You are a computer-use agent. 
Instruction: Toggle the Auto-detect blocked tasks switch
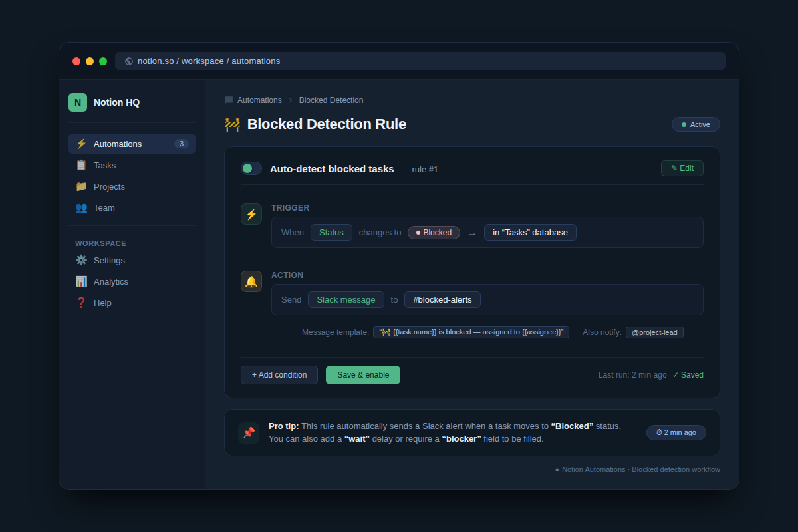251,168
